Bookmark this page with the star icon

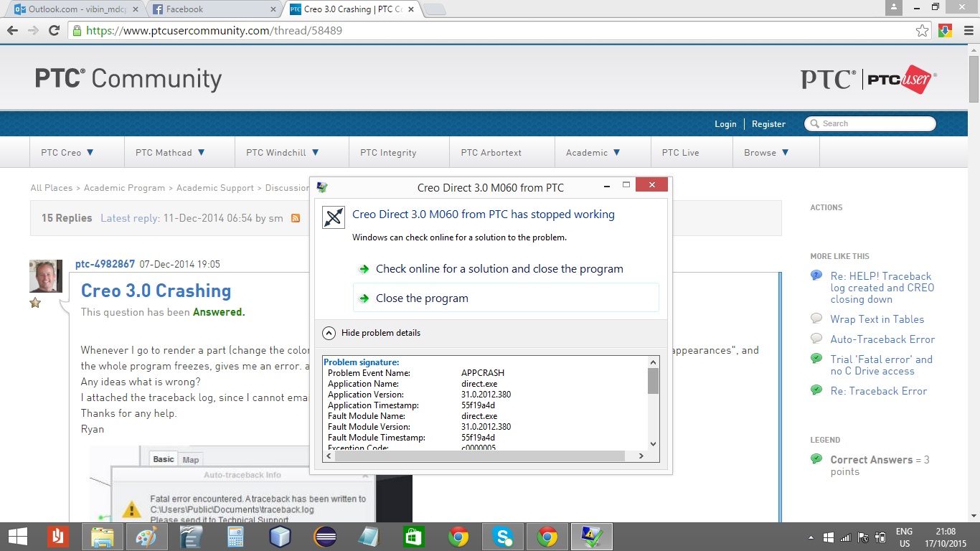tap(923, 30)
